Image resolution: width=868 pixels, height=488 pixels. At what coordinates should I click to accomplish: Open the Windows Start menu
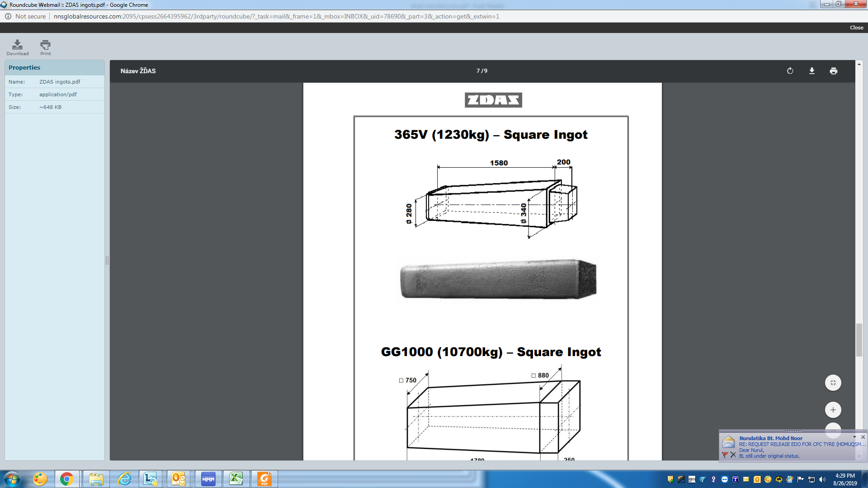click(12, 479)
